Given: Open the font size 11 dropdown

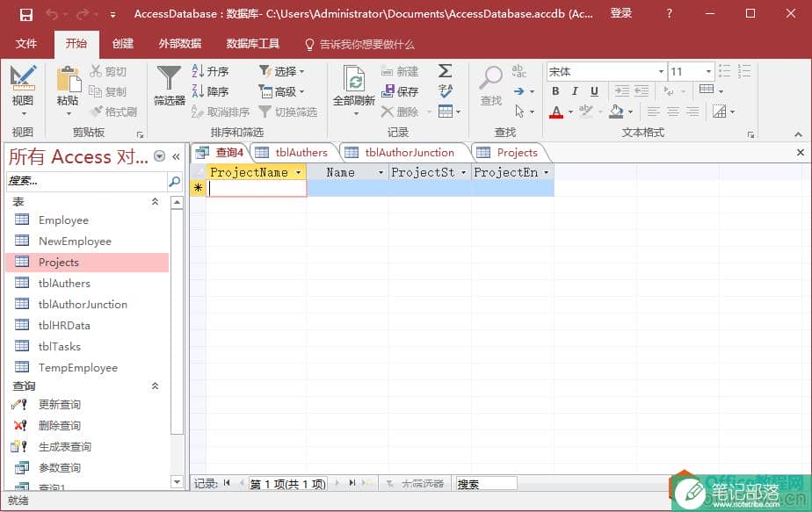Looking at the screenshot, I should point(709,71).
